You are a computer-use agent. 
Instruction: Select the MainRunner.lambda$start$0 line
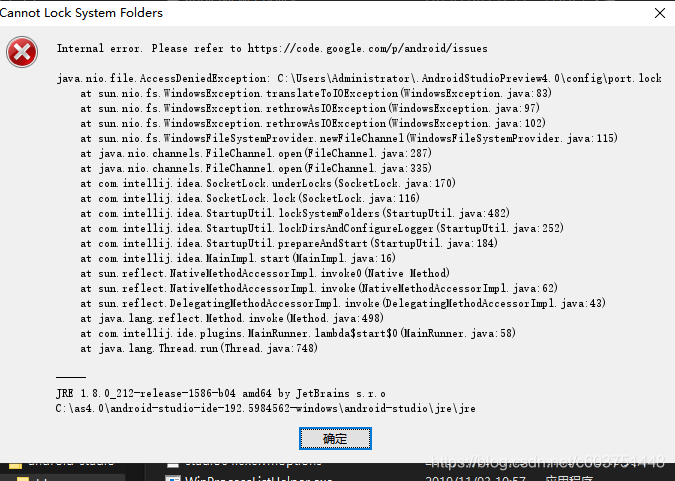click(298, 333)
